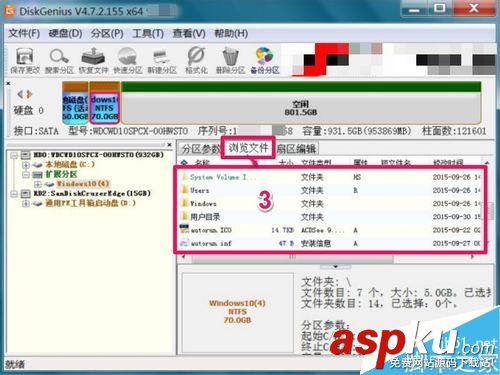
Task: Click the pane splitter collapse arrow
Action: 335,267
